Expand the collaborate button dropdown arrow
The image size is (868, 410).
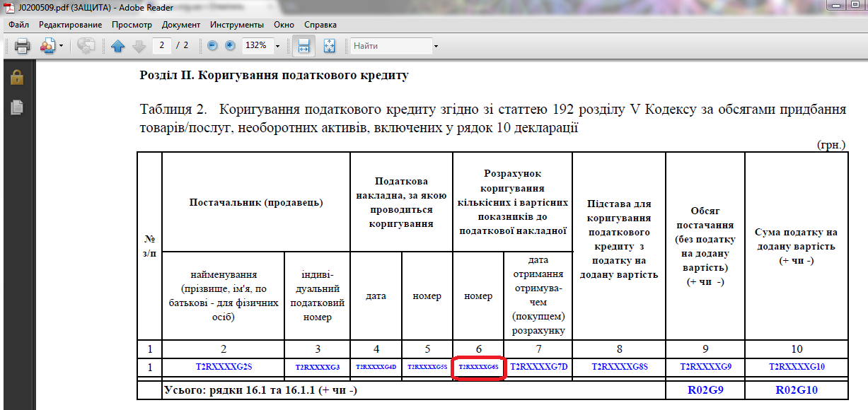point(61,46)
